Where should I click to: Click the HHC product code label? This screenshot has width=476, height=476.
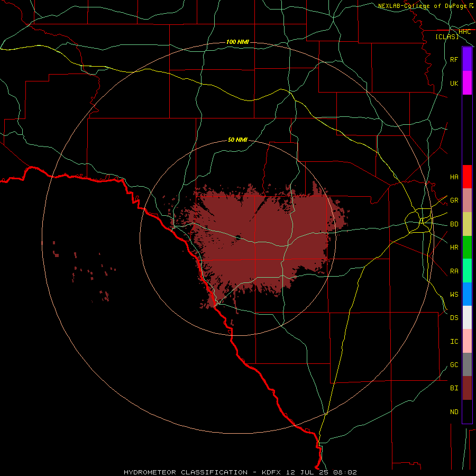click(464, 32)
